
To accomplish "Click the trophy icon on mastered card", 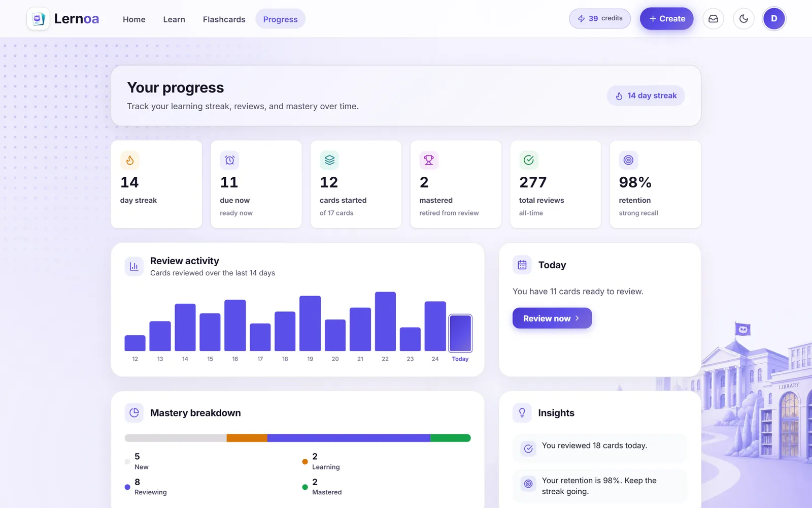I will [x=429, y=160].
